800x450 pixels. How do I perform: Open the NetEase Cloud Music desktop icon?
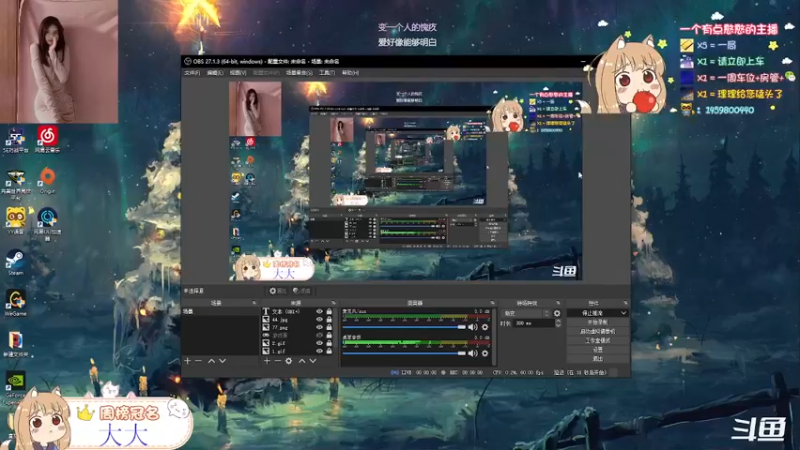tap(47, 139)
